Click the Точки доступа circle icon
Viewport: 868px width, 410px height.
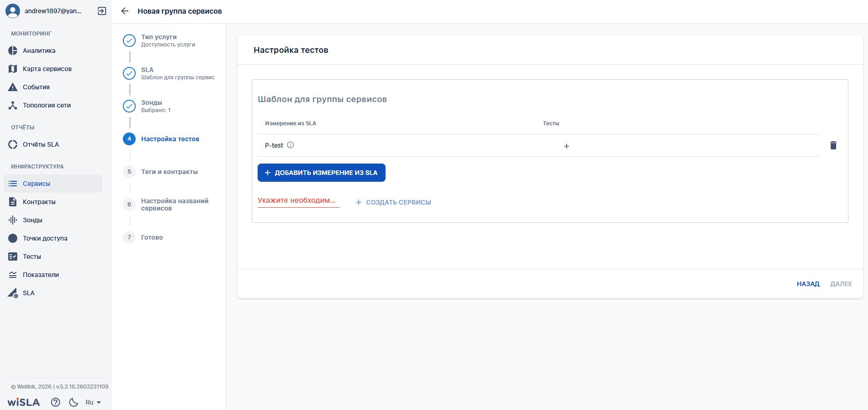click(x=13, y=238)
